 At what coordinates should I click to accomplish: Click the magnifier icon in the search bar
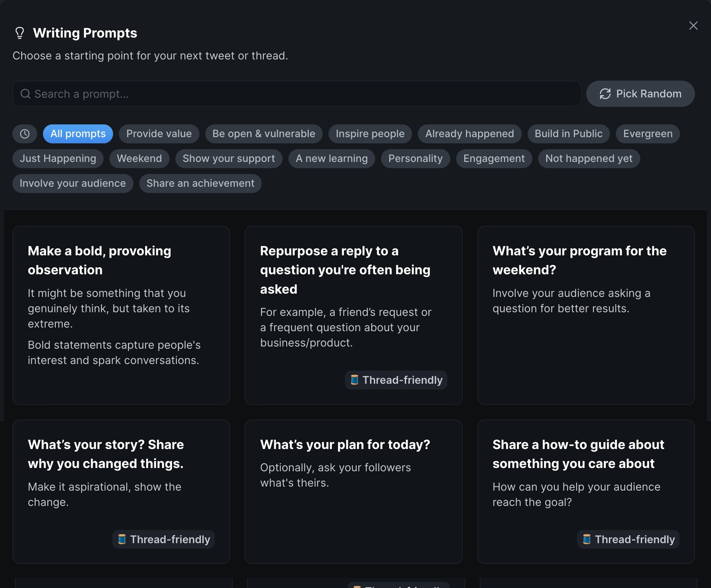[x=25, y=94]
